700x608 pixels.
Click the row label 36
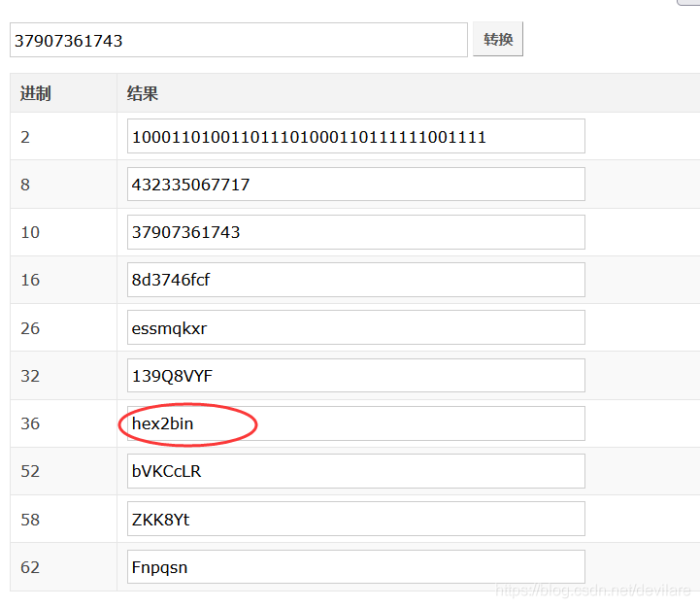click(30, 423)
